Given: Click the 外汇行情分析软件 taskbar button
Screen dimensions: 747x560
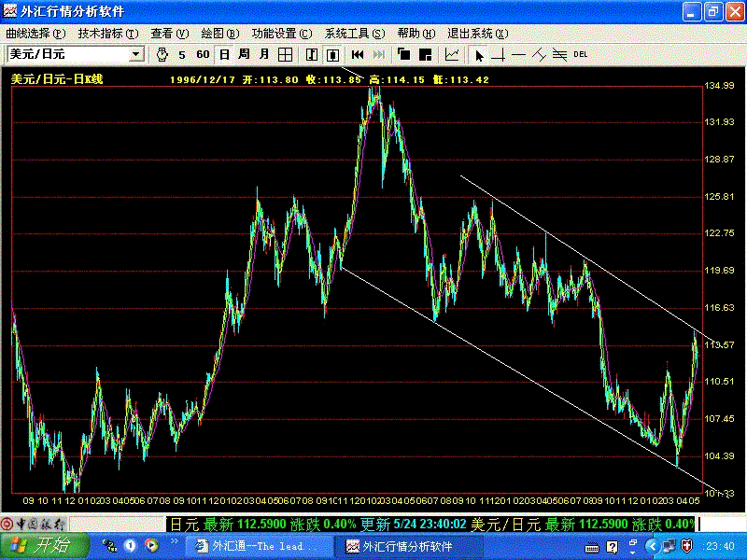Looking at the screenshot, I should coord(408,546).
